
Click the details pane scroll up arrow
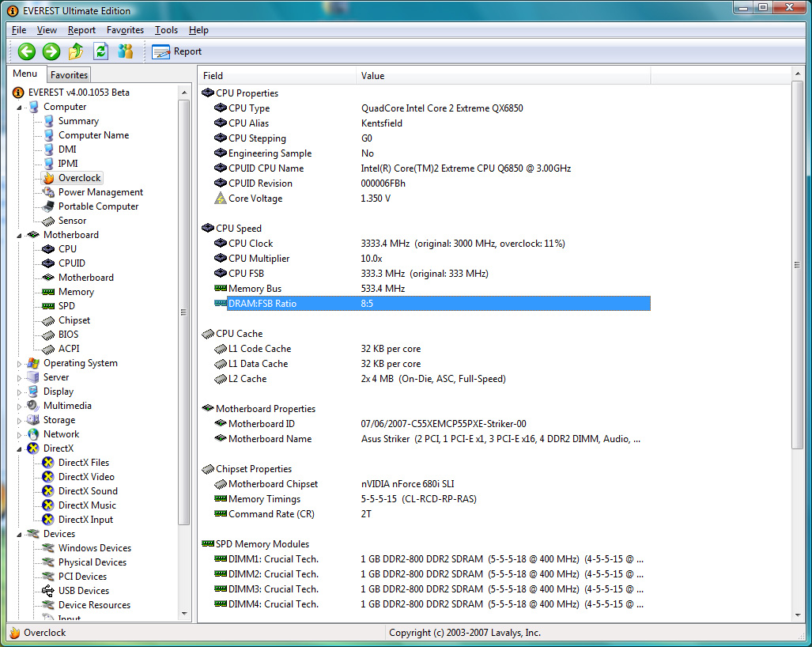tap(798, 74)
